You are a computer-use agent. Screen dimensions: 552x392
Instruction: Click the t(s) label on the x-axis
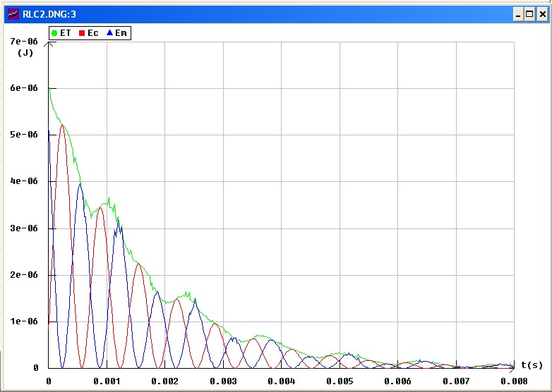point(532,365)
